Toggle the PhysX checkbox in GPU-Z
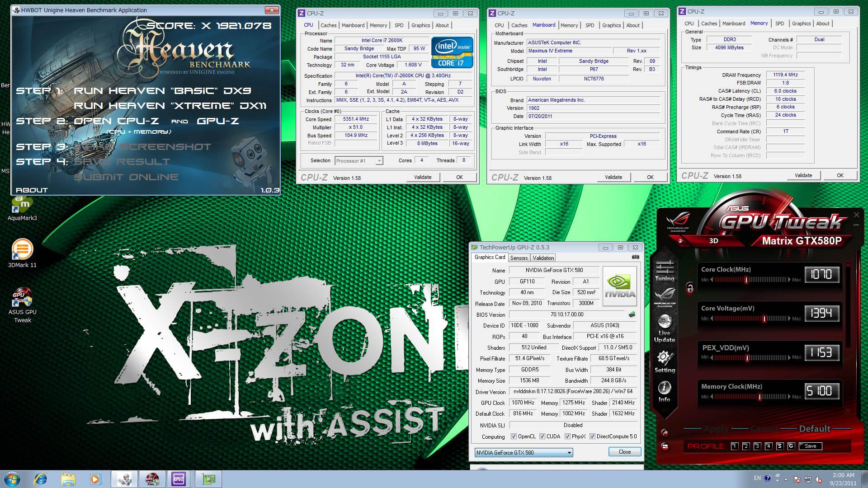The height and width of the screenshot is (488, 868). [567, 436]
